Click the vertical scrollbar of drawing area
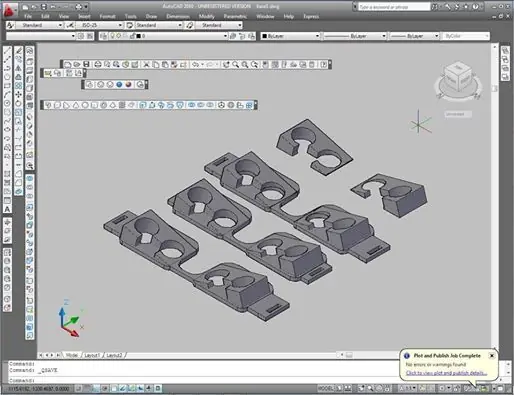This screenshot has height=395, width=514. (x=494, y=197)
